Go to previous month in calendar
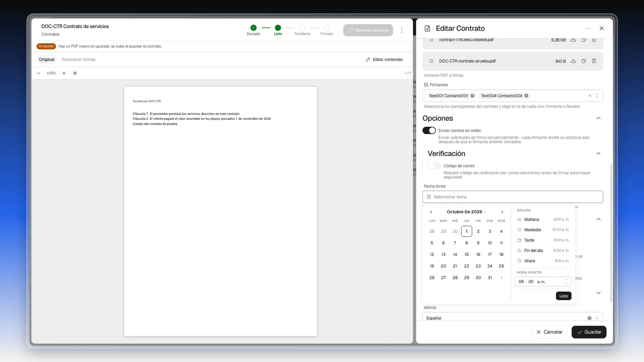644x362 pixels. 431,212
